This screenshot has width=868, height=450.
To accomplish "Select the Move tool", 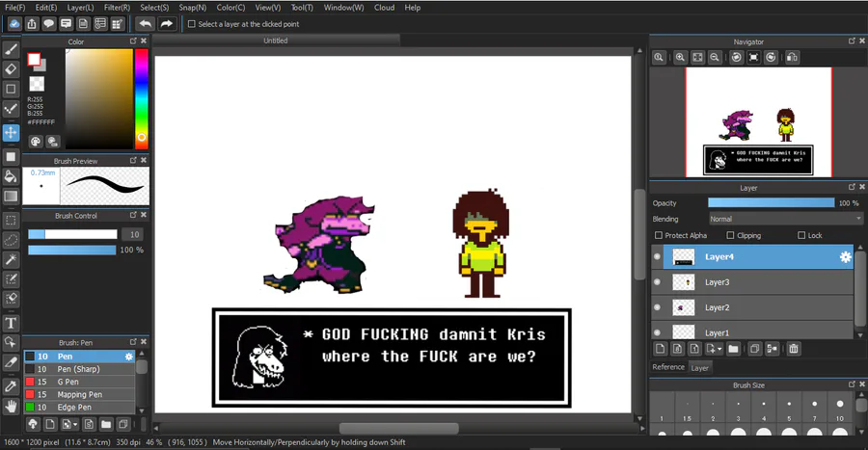I will (11, 133).
